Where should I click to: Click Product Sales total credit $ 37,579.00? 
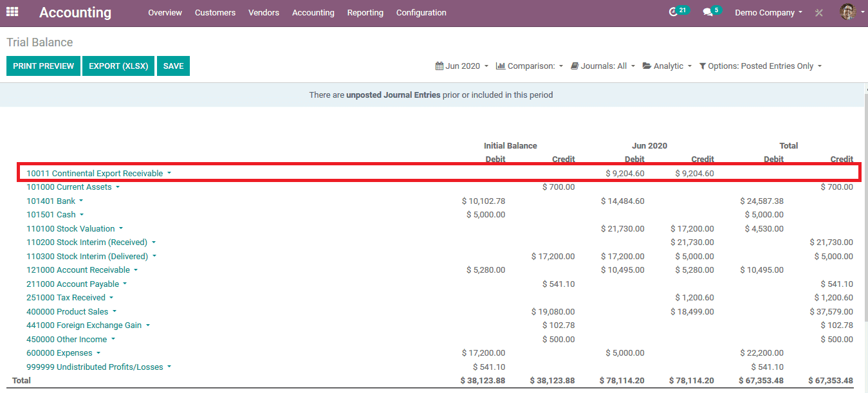click(x=831, y=312)
